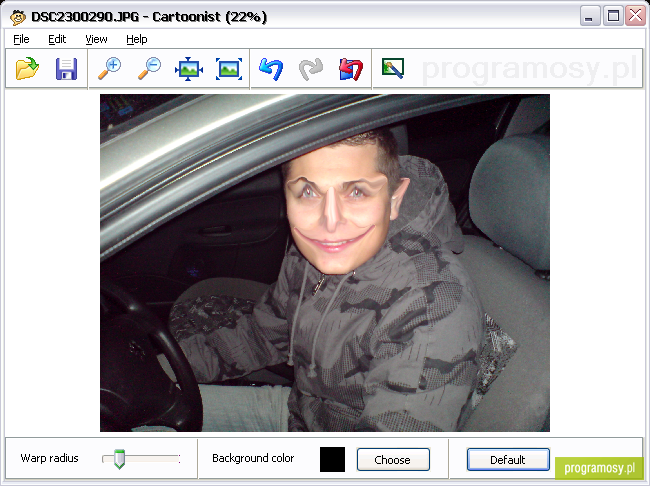Click the red arrow revert-to-original icon
This screenshot has height=486, width=650.
[351, 69]
